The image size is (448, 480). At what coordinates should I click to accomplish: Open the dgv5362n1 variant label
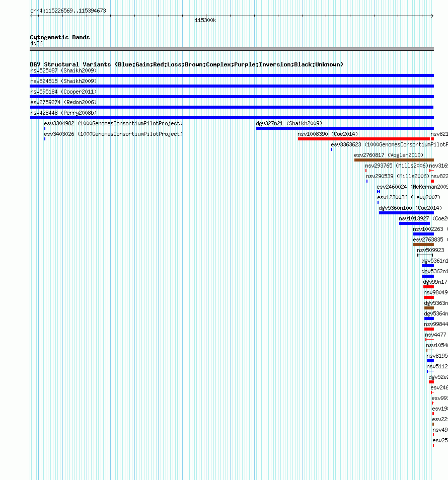(x=434, y=271)
